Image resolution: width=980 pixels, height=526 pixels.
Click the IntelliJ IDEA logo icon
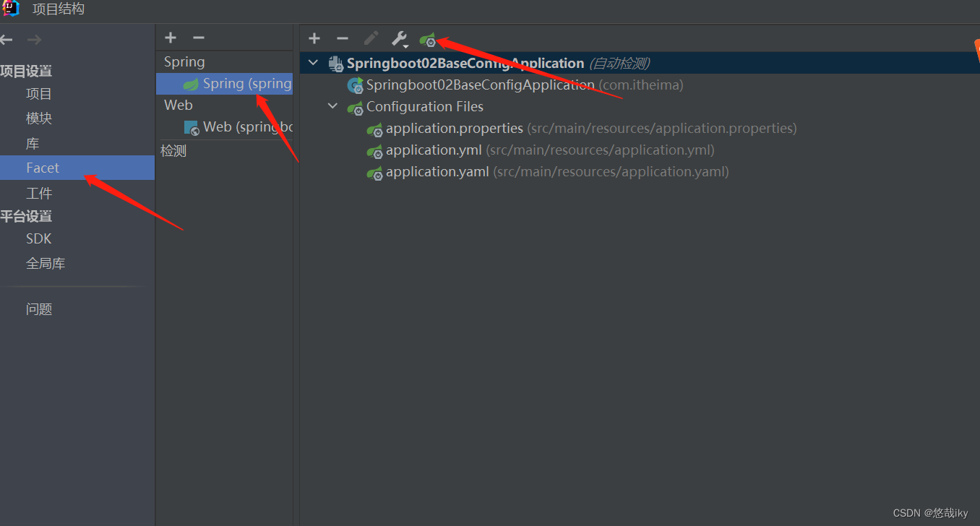[x=10, y=8]
